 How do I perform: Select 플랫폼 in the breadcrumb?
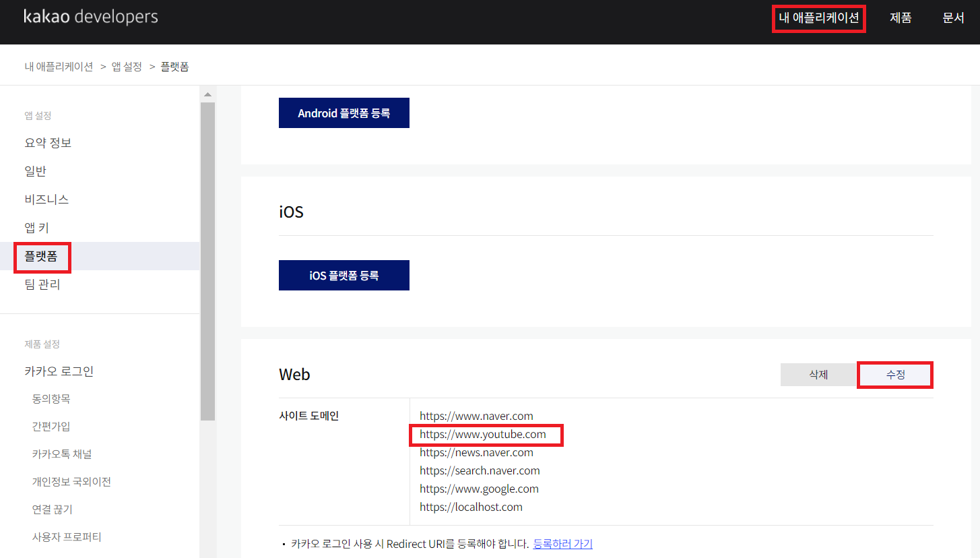coord(174,67)
